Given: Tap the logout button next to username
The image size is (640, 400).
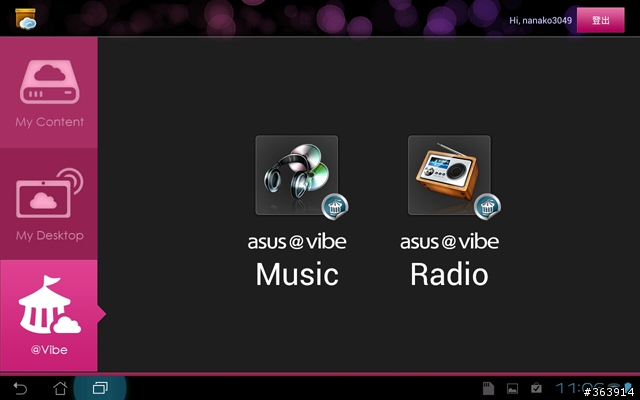Looking at the screenshot, I should point(600,20).
